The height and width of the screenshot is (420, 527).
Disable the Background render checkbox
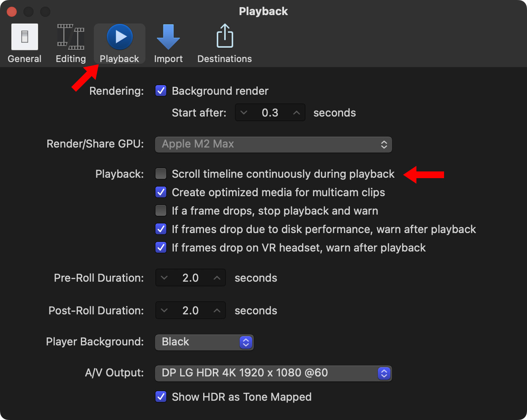(161, 91)
